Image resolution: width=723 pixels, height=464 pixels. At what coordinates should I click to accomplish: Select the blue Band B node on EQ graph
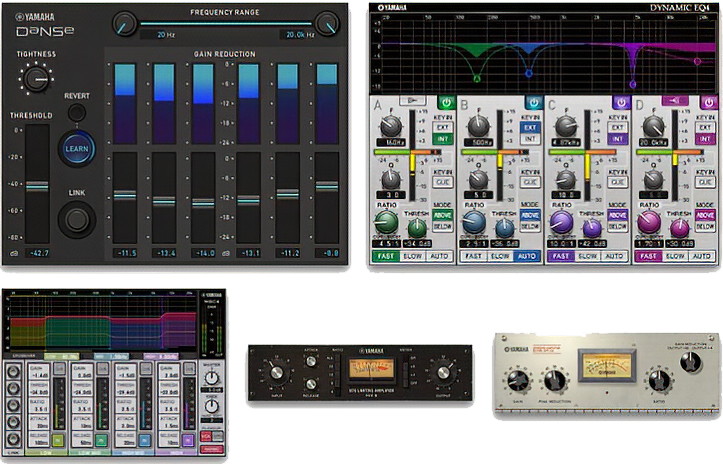[x=529, y=73]
